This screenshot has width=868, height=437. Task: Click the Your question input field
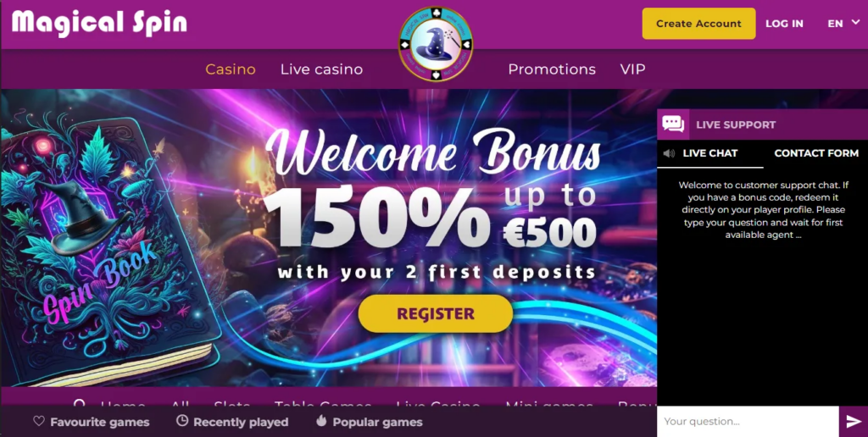point(748,422)
